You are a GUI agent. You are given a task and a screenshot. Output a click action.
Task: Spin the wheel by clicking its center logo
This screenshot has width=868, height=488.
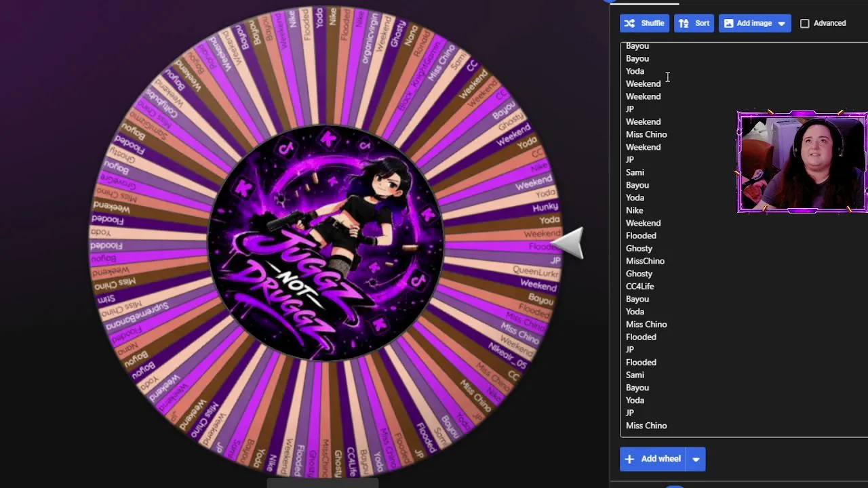pos(327,243)
